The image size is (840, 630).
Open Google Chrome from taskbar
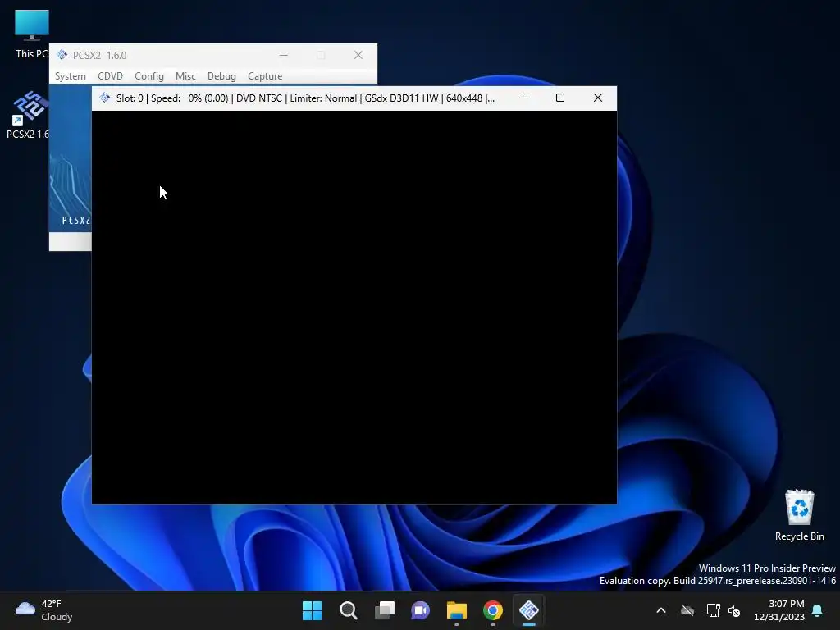[x=493, y=610]
